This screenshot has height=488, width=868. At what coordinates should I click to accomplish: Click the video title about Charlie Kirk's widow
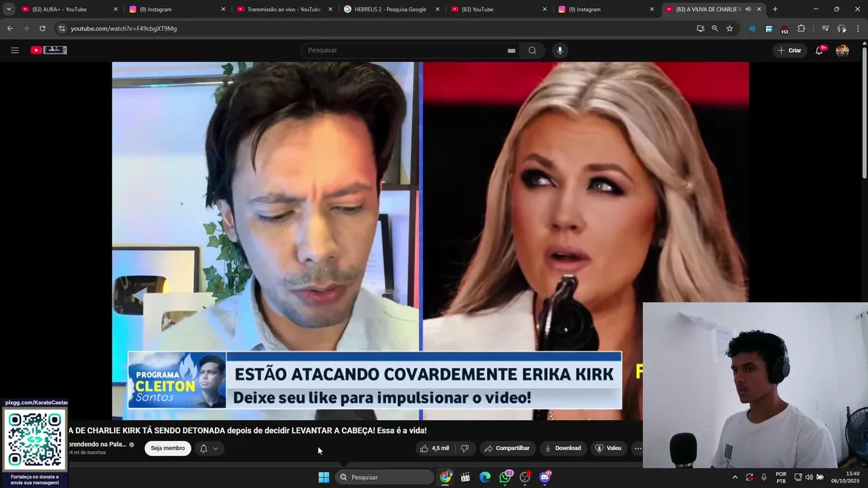point(247,430)
